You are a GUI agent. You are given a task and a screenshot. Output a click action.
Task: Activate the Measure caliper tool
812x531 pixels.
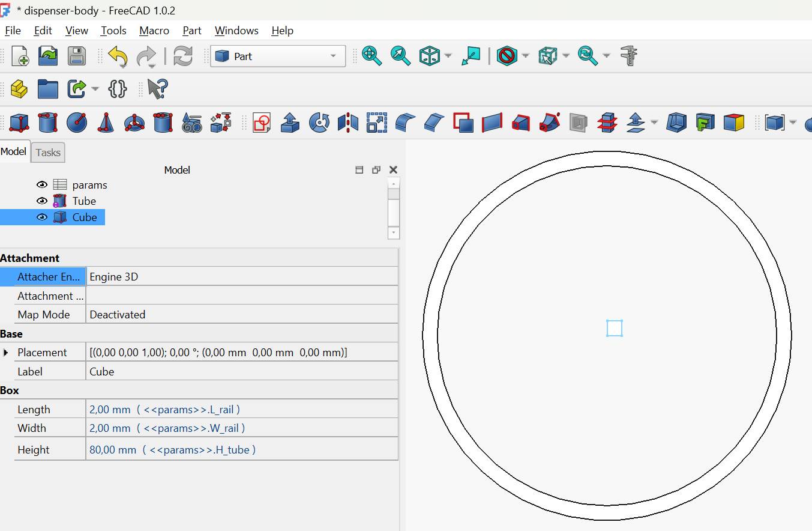628,56
